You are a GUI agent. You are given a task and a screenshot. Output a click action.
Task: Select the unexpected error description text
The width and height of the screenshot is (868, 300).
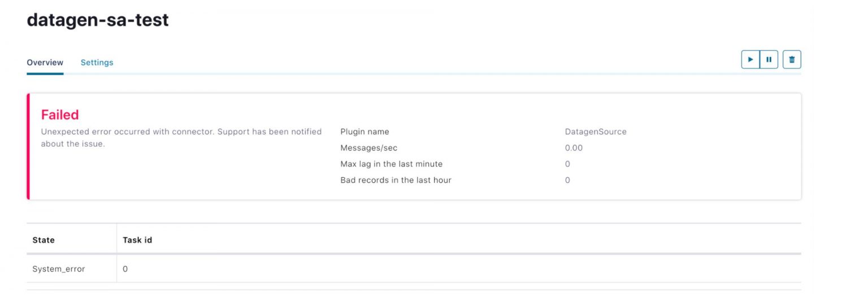pyautogui.click(x=181, y=138)
